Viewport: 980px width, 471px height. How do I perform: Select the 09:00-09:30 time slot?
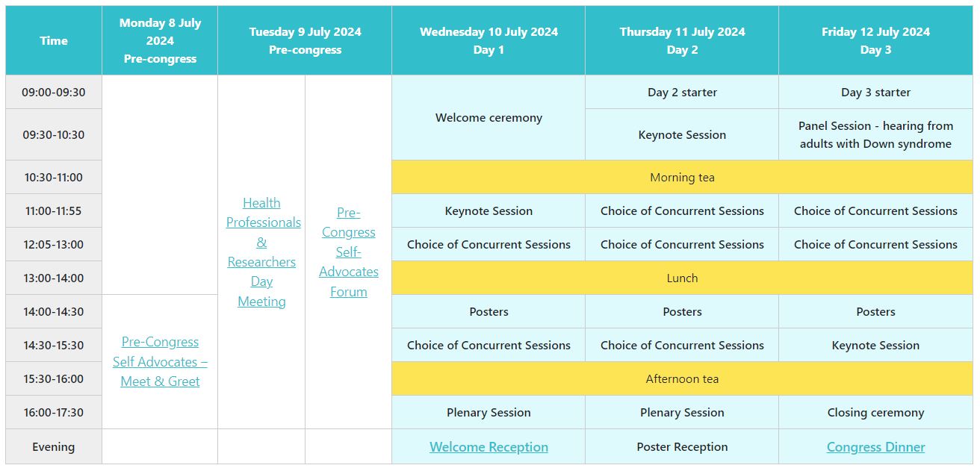click(54, 93)
